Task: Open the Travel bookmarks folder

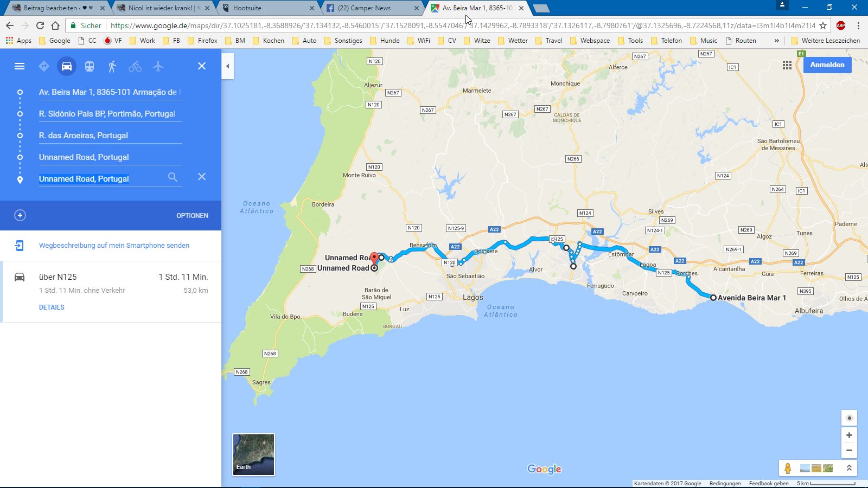Action: coord(548,41)
